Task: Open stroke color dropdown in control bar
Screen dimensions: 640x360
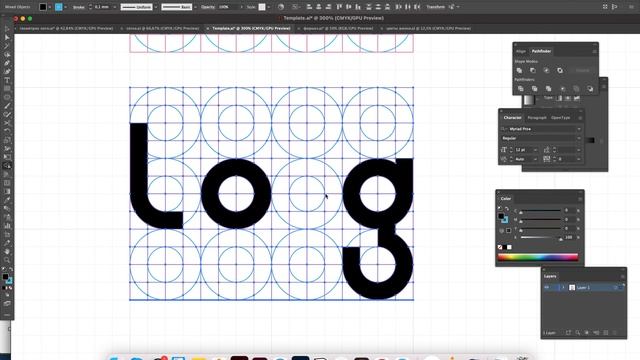Action: pos(65,7)
